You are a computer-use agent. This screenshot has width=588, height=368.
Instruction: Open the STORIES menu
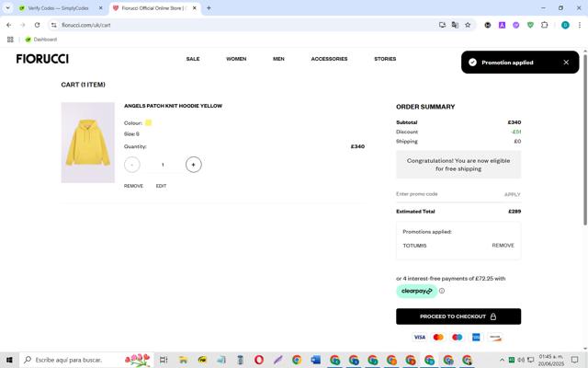point(385,59)
